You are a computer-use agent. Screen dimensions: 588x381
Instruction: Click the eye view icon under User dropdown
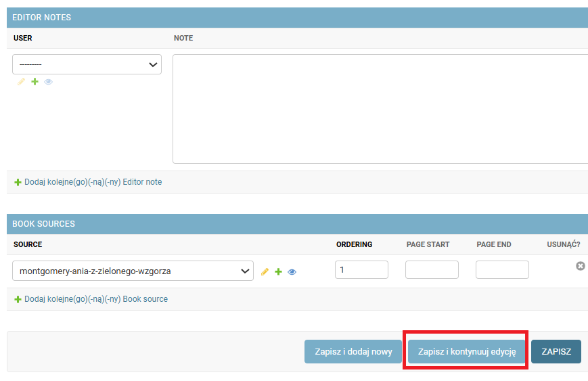pos(48,82)
